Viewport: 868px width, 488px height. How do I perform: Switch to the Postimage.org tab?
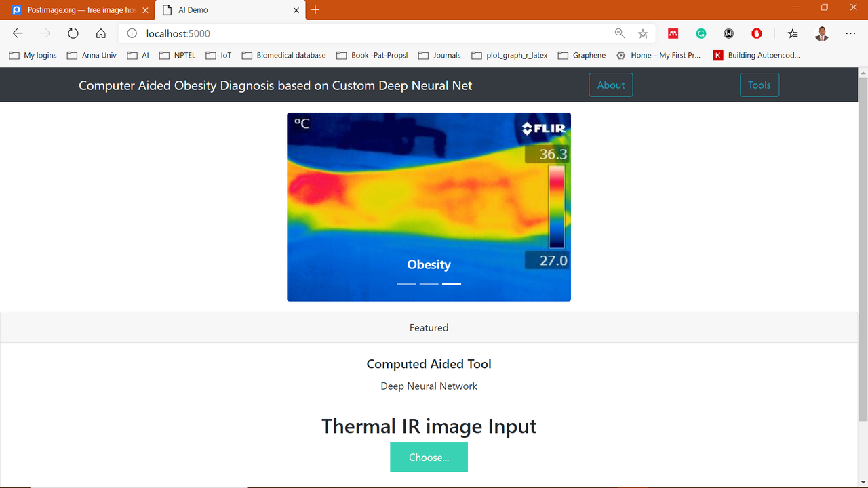(77, 10)
